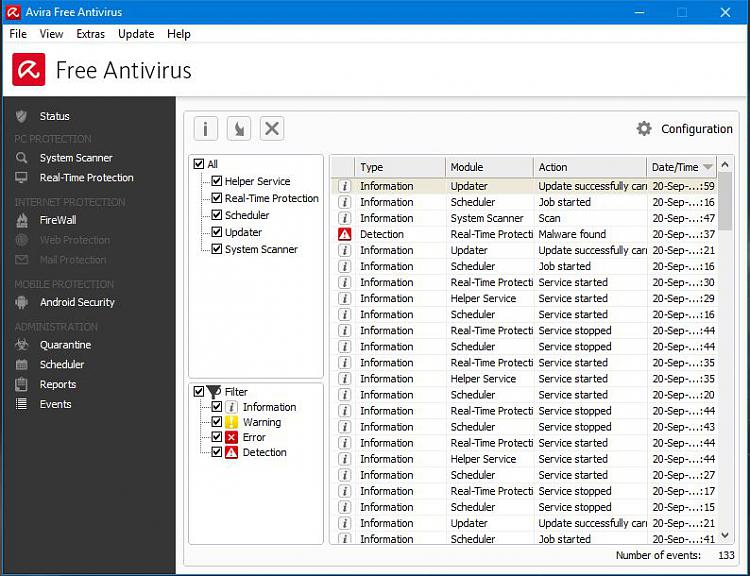Click the funnel Filter icon
Image resolution: width=750 pixels, height=576 pixels.
(214, 391)
